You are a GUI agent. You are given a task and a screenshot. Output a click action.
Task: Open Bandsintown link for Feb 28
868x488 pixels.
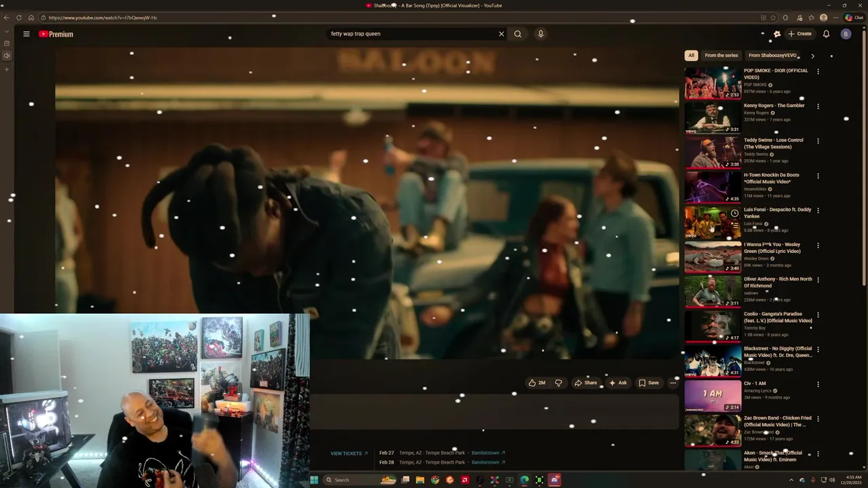coord(488,462)
